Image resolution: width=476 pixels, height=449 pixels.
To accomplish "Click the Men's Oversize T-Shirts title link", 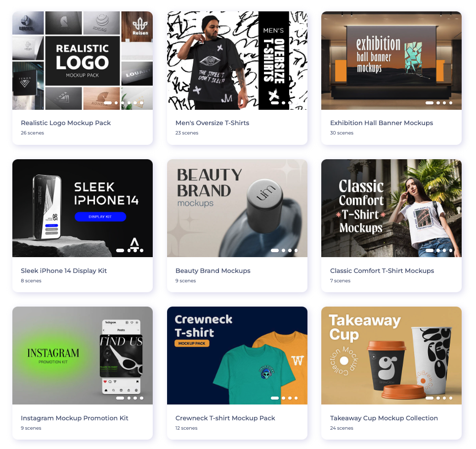I will coord(212,123).
